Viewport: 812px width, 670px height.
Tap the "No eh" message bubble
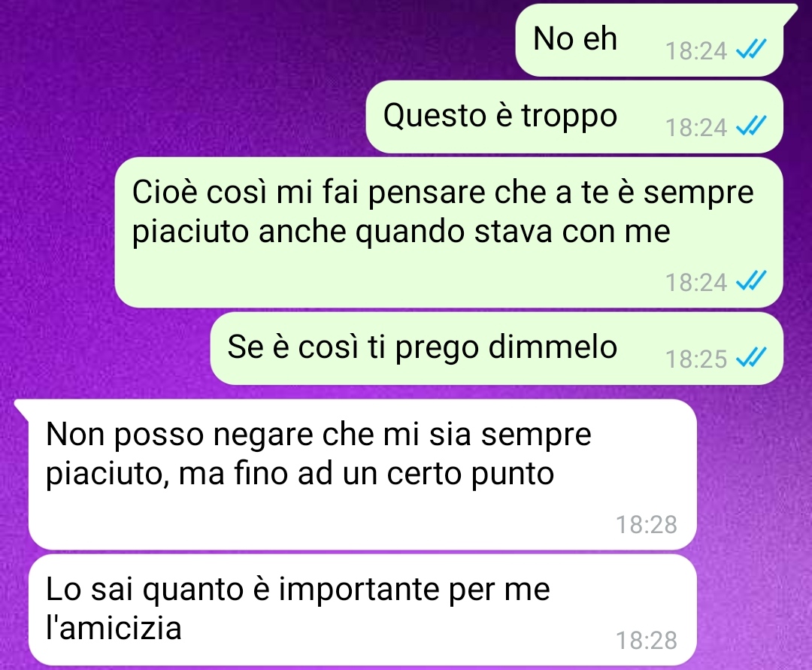click(650, 41)
